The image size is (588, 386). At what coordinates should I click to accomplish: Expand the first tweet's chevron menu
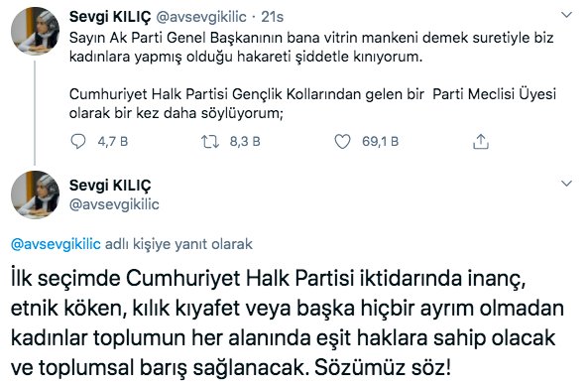click(566, 15)
